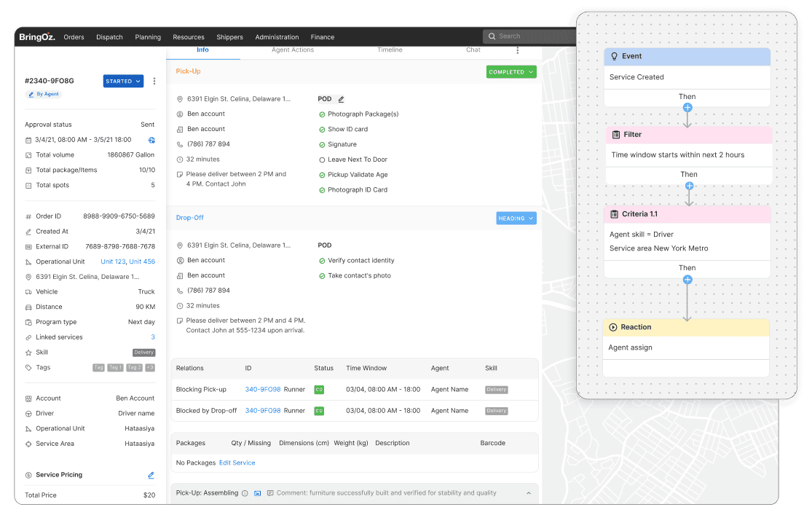Click the Tag 1 badge

coord(115,367)
